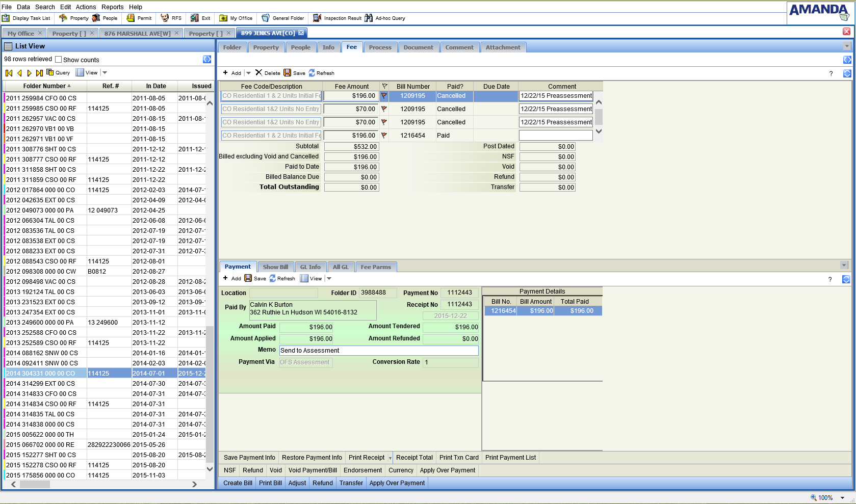Click the Void Payment/Bill button
Screen dimensions: 856x504
click(x=313, y=470)
